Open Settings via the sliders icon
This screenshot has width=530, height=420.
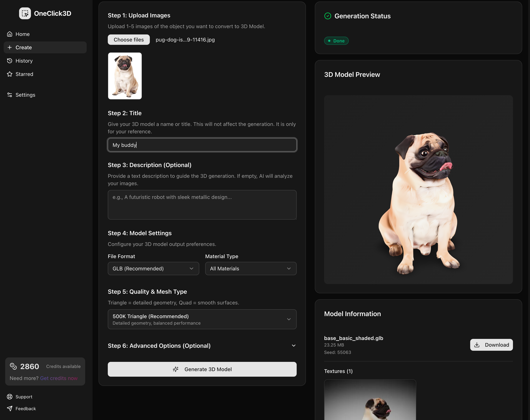click(10, 95)
